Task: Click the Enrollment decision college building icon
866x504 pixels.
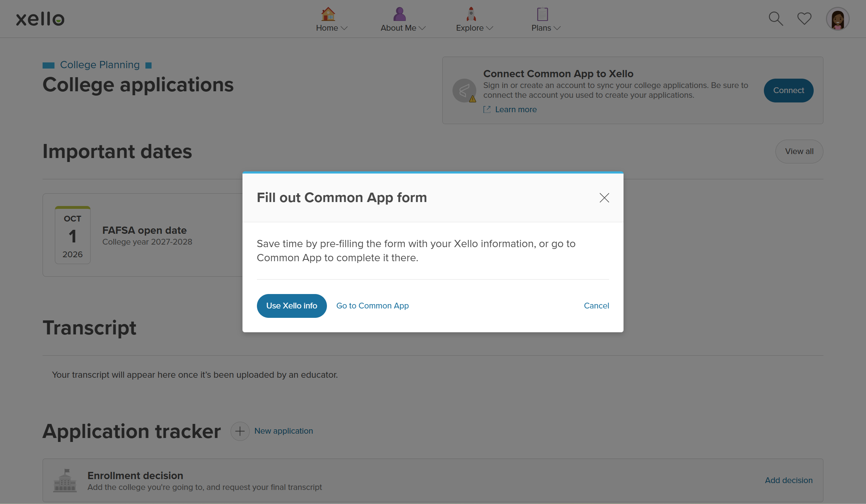Action: (x=65, y=481)
